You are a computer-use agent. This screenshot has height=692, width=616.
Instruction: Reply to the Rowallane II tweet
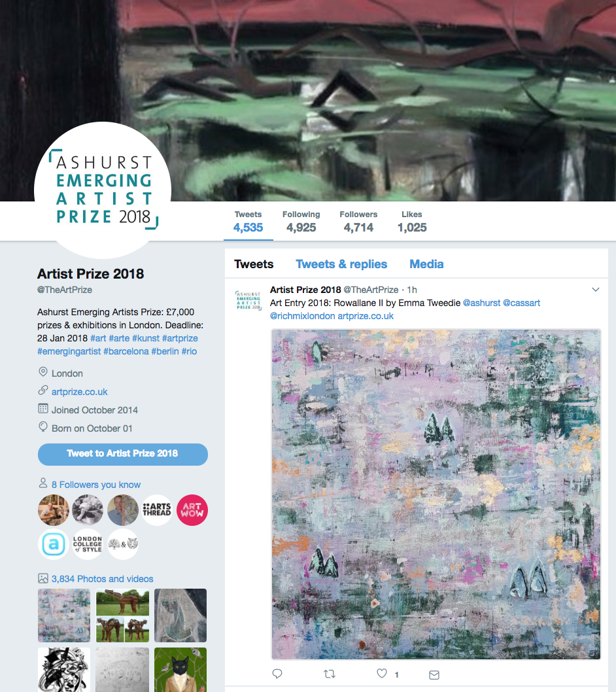pyautogui.click(x=277, y=674)
